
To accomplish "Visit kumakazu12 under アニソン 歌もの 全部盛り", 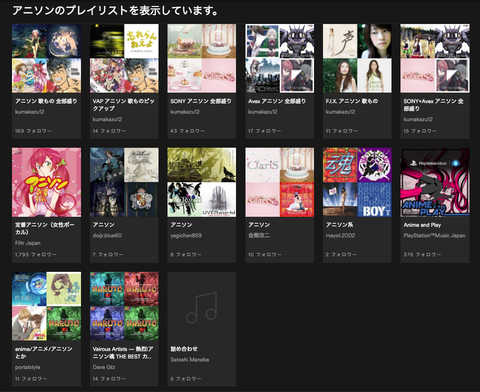I will point(29,112).
